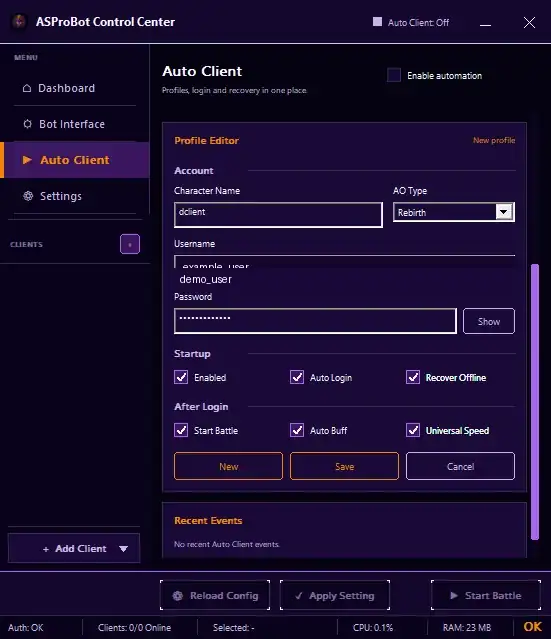This screenshot has width=551, height=639.
Task: Uncheck the Universal Speed checkbox
Action: (413, 430)
